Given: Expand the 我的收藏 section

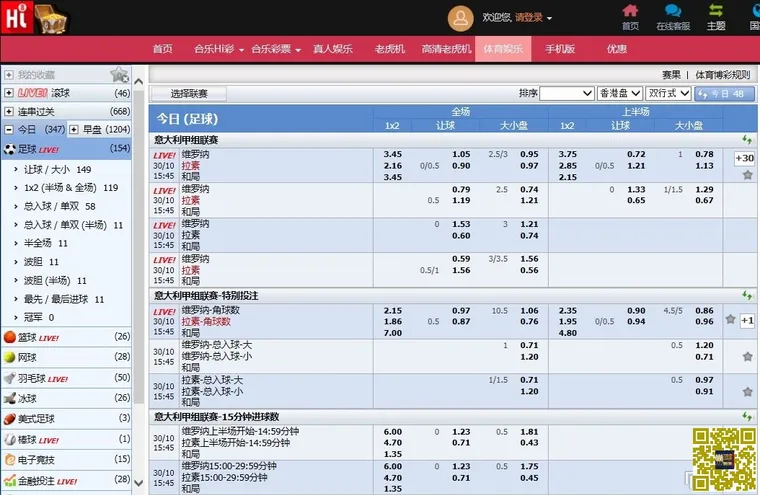Looking at the screenshot, I should [9, 75].
